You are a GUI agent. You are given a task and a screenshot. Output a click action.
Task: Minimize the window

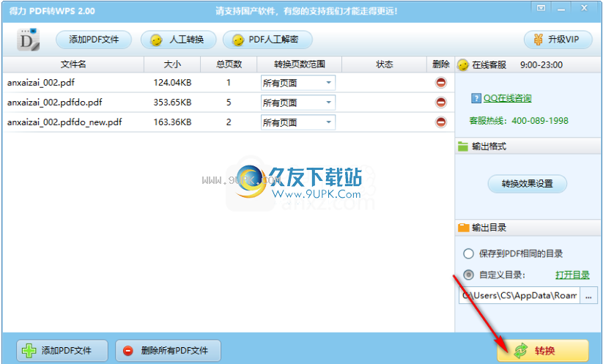pyautogui.click(x=561, y=8)
